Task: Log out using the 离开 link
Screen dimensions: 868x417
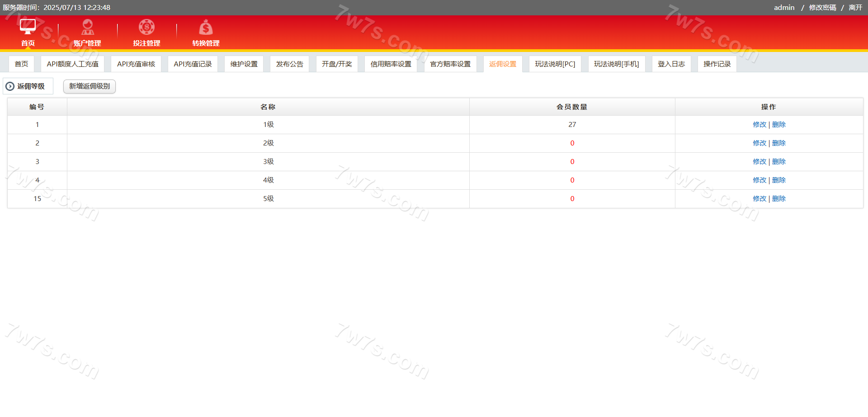Action: tap(855, 8)
